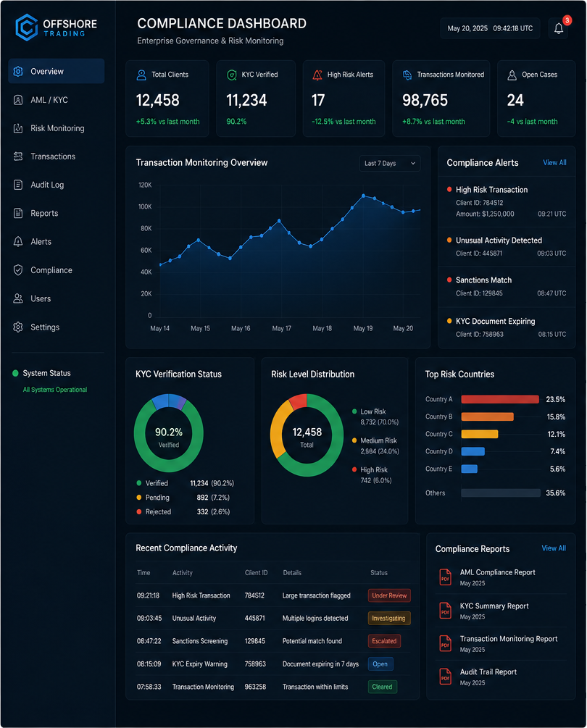Open the AML Compliance Report PDF icon
This screenshot has width=587, height=728.
tap(446, 577)
